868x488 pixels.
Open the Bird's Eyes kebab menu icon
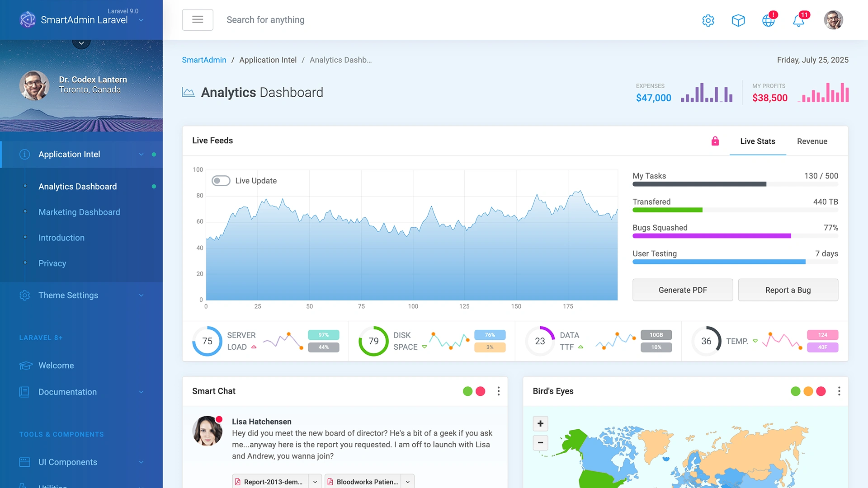[840, 391]
